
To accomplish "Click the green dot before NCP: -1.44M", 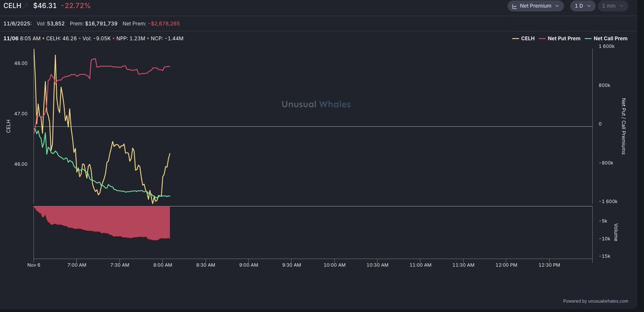I will [x=149, y=39].
